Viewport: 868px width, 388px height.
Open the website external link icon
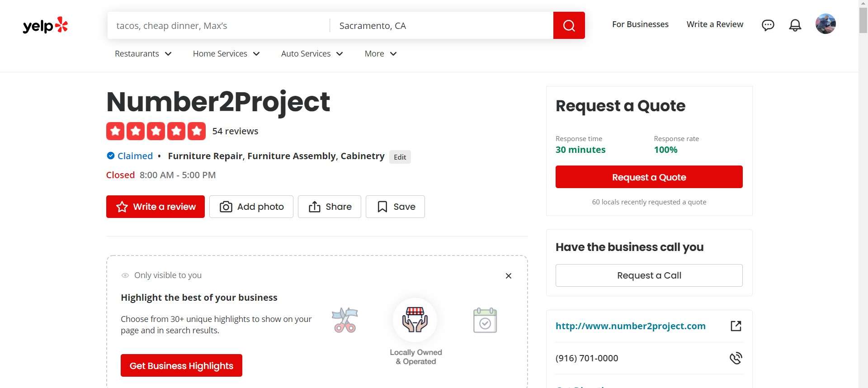736,326
